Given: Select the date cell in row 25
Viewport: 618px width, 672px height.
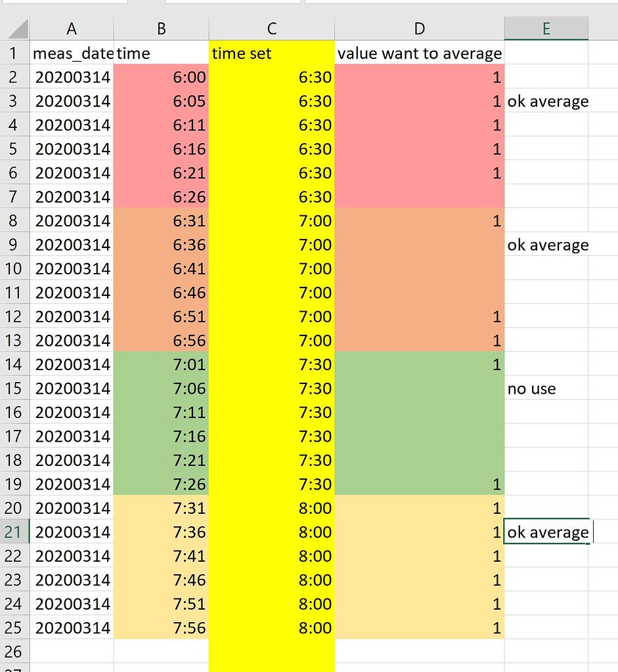Looking at the screenshot, I should point(72,627).
